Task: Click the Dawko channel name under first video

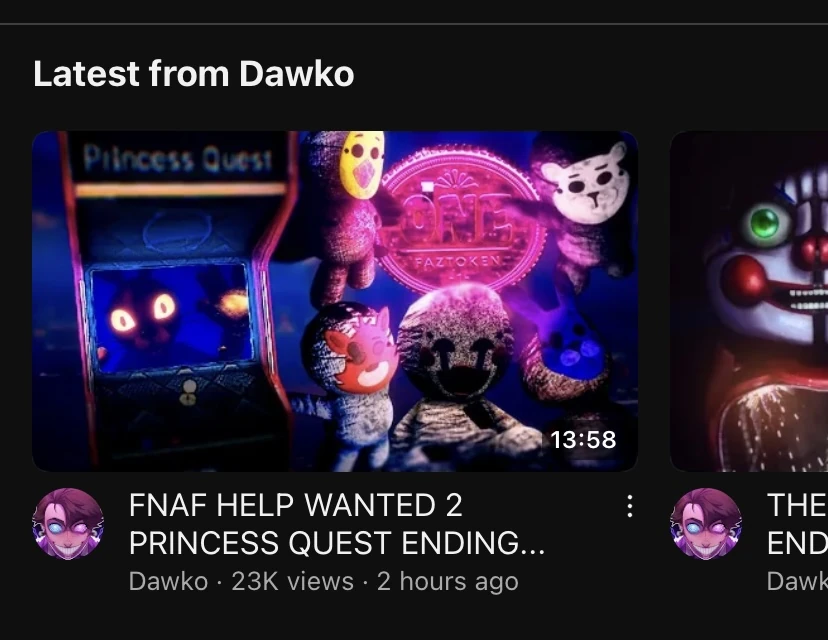Action: (x=168, y=581)
